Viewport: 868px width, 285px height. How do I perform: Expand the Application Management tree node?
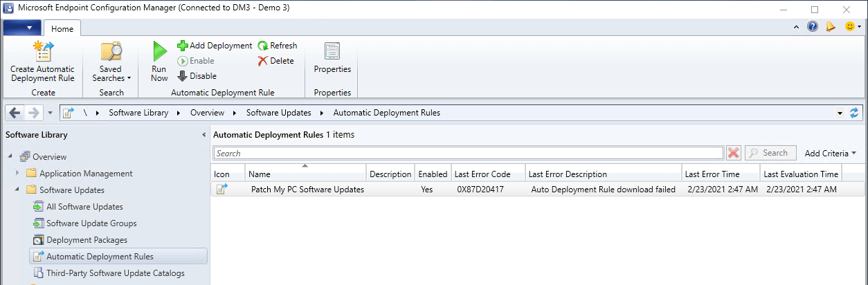click(x=17, y=174)
